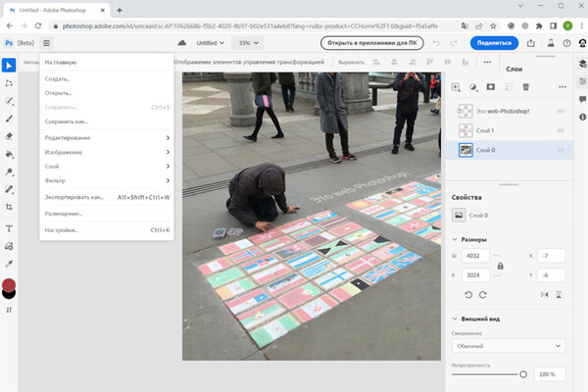Collapse the Размеры section
588x392 pixels.
(455, 239)
